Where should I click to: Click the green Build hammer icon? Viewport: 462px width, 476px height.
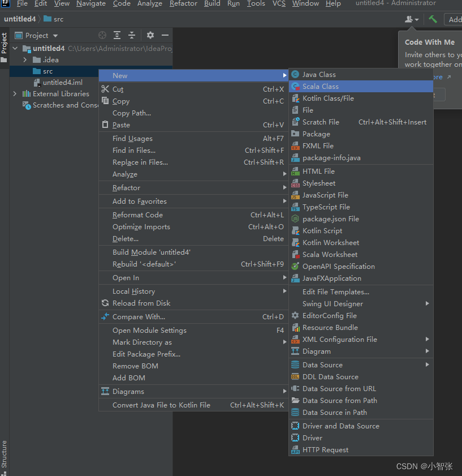pyautogui.click(x=433, y=19)
